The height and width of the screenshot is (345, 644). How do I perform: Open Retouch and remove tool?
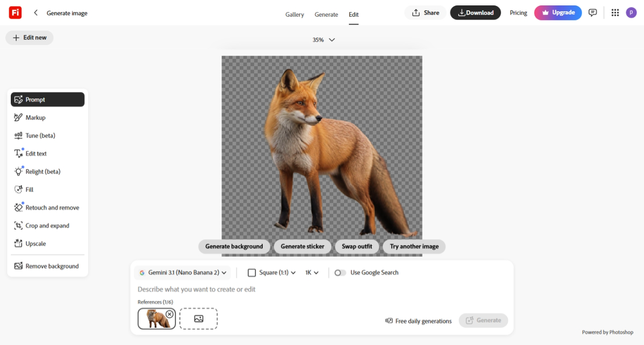[48, 207]
